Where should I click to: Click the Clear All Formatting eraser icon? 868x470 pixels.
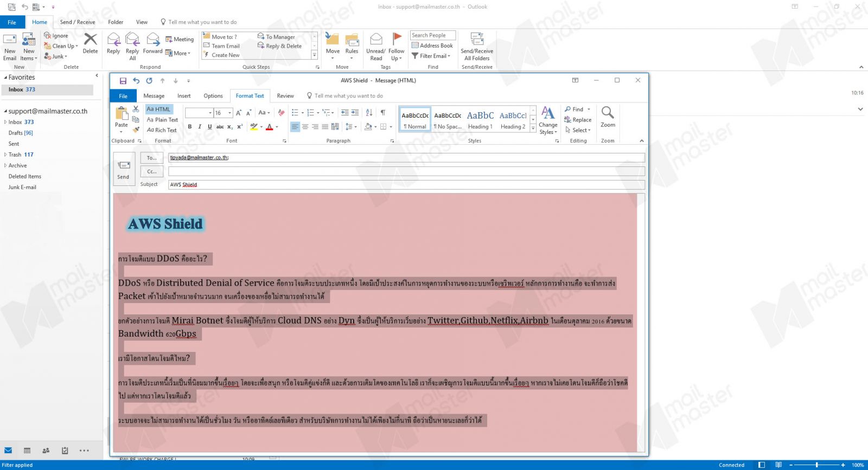click(281, 113)
